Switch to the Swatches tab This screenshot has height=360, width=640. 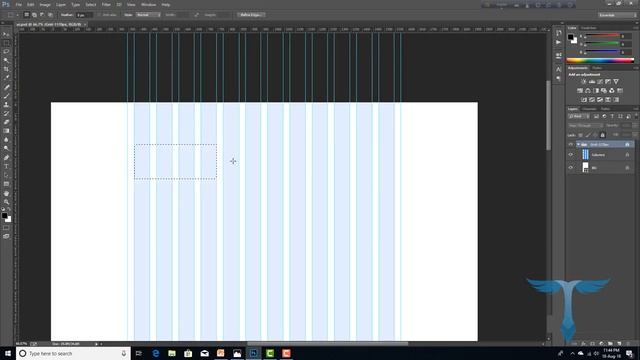[x=589, y=28]
